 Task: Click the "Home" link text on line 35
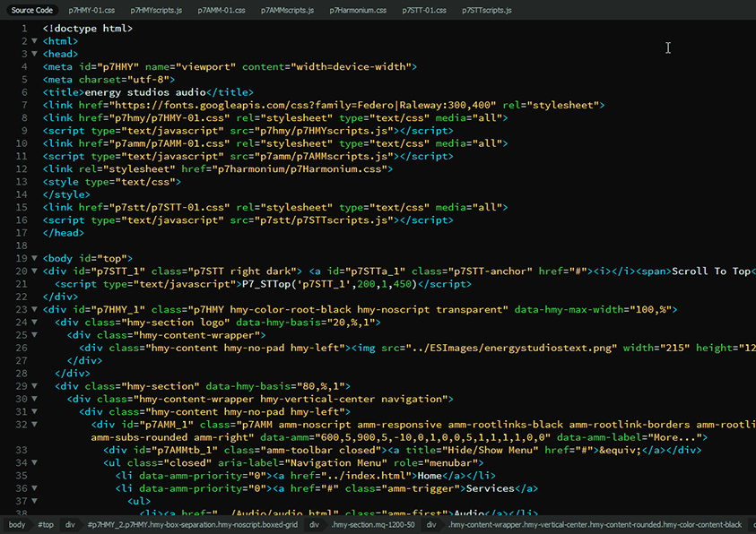coord(430,476)
